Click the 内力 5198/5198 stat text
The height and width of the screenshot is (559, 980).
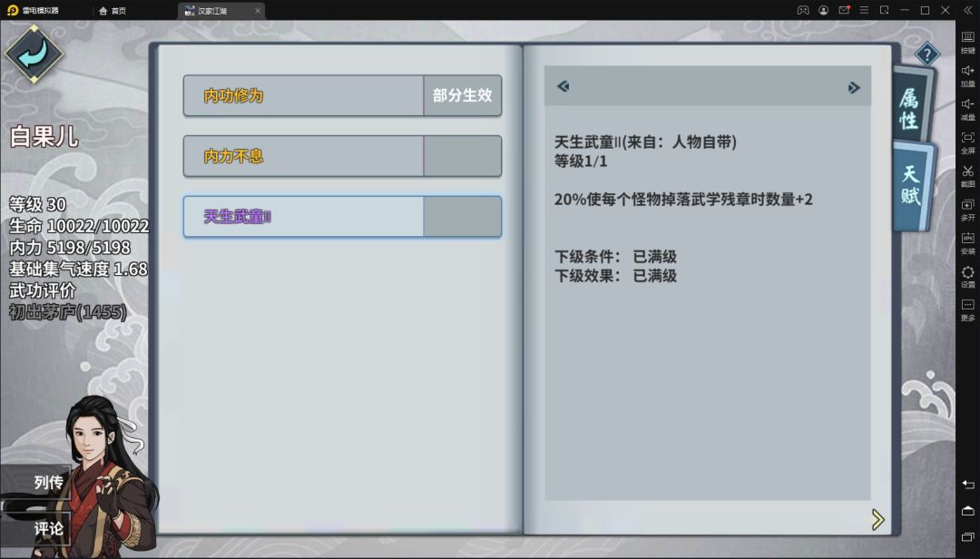(69, 247)
